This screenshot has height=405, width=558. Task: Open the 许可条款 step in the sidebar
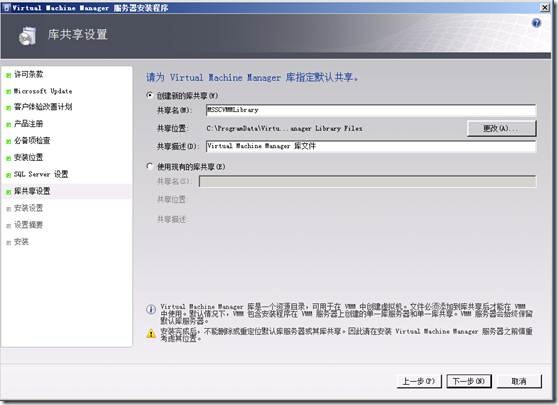tap(28, 74)
